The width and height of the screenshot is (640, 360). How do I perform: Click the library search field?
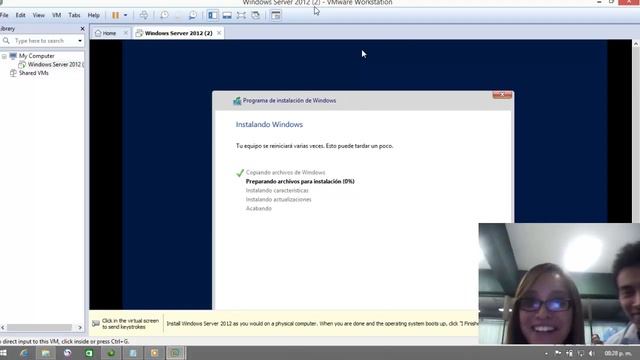coord(42,41)
